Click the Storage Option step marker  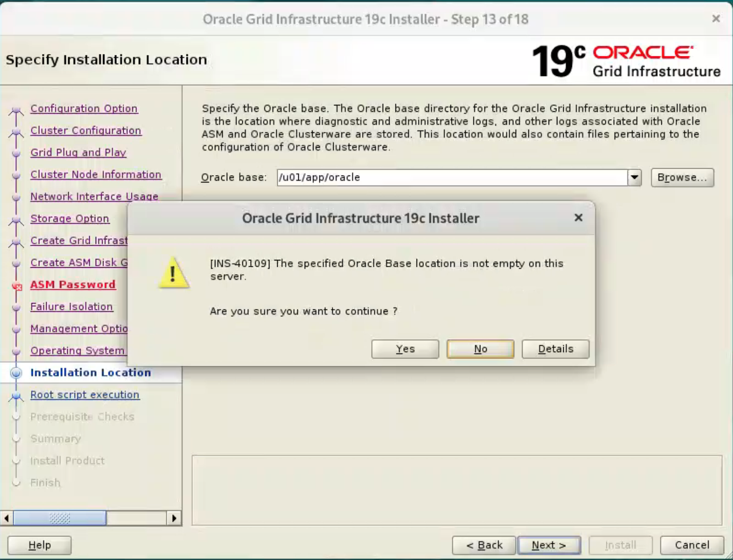click(x=16, y=220)
